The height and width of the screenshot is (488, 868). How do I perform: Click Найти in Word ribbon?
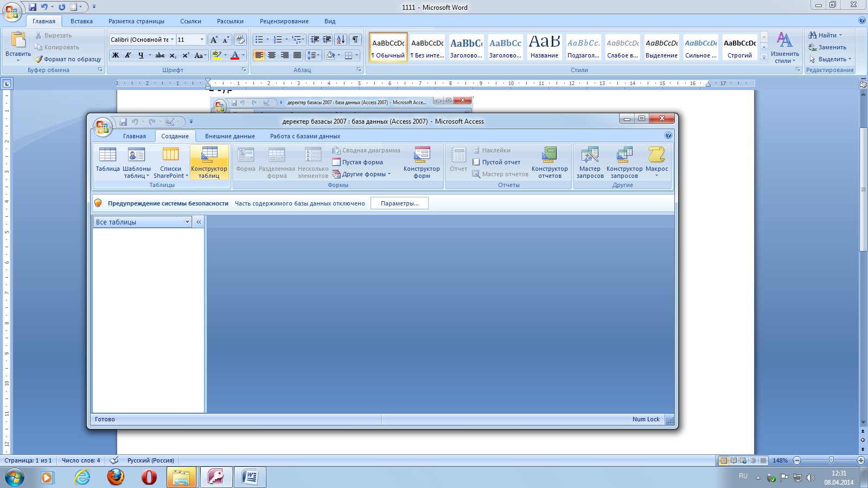[x=825, y=35]
